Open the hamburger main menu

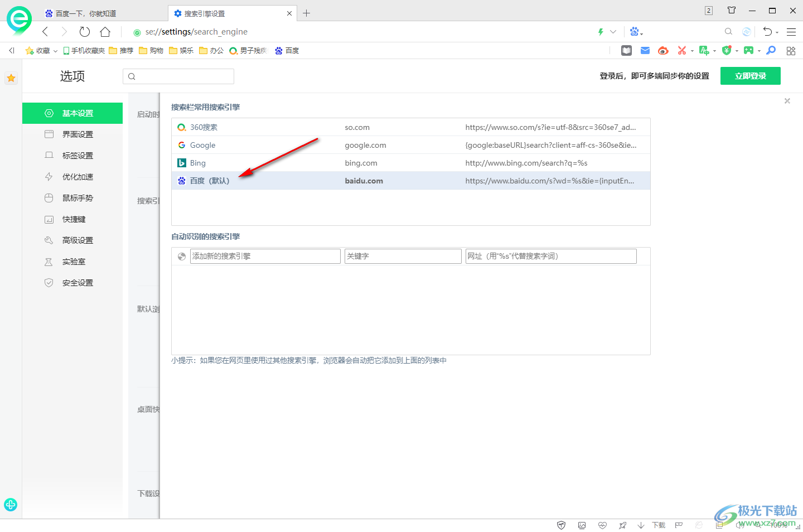point(791,32)
